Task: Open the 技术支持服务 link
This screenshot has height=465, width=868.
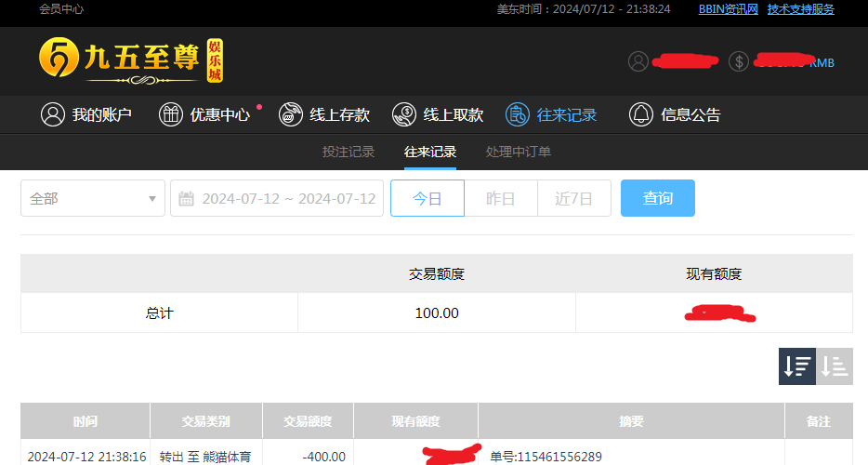Action: click(x=800, y=9)
